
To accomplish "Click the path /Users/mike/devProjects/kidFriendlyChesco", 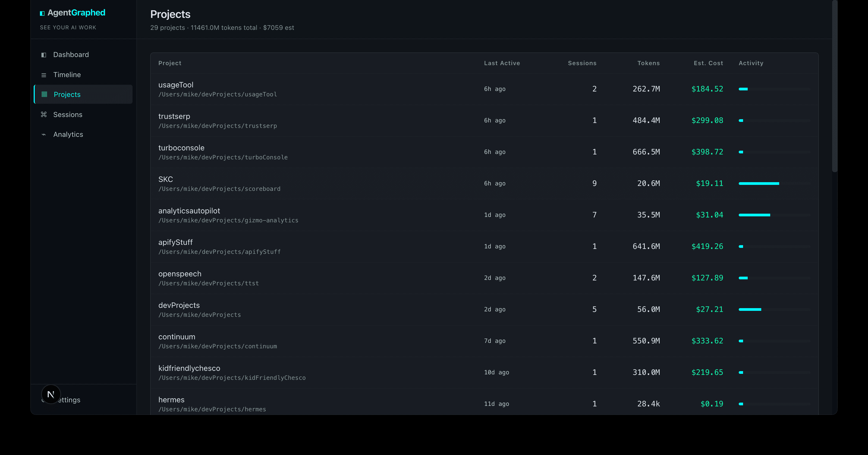I will (232, 378).
